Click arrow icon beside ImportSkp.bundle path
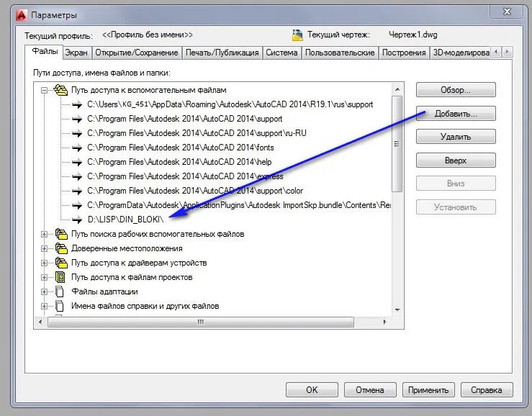This screenshot has width=532, height=416. (x=77, y=205)
